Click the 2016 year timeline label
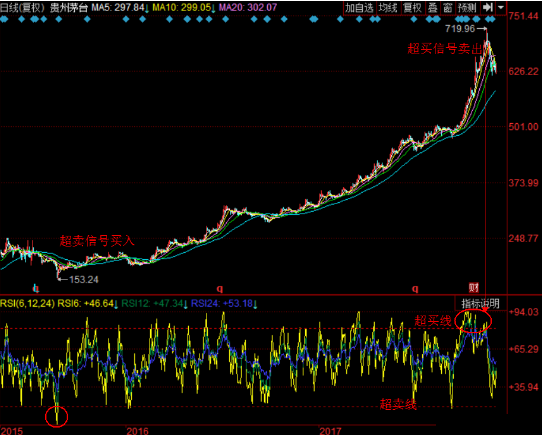 137,431
